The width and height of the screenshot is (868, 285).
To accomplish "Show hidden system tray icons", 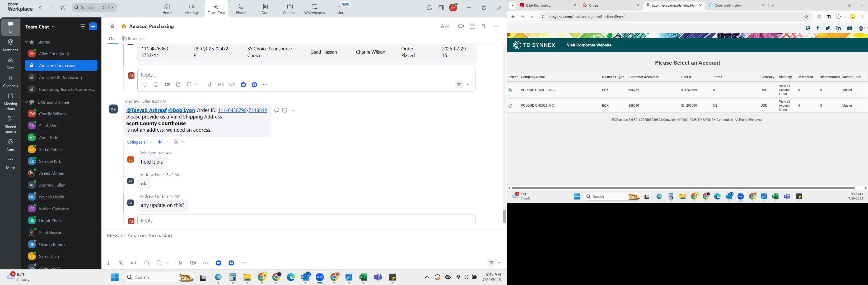I will click(x=427, y=277).
